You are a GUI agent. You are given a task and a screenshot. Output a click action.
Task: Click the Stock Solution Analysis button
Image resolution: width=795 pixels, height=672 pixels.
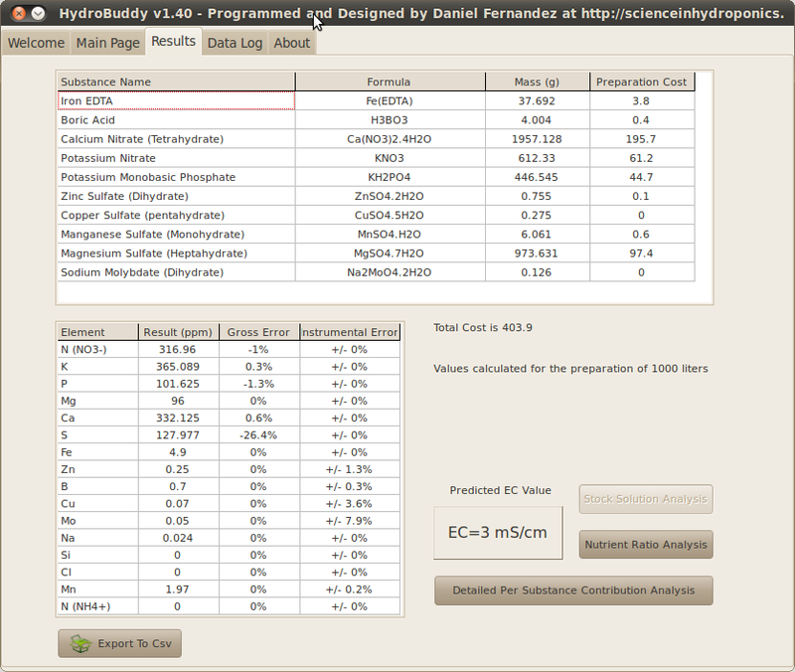point(646,499)
